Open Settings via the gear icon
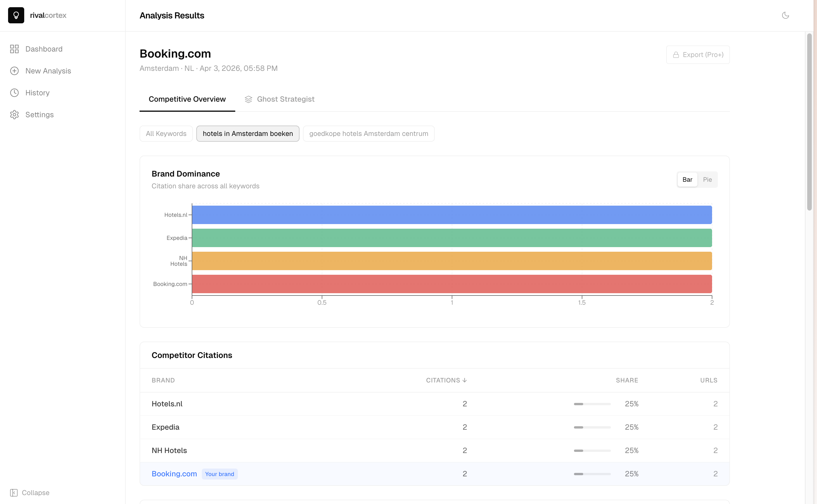The width and height of the screenshot is (817, 504). pos(14,115)
